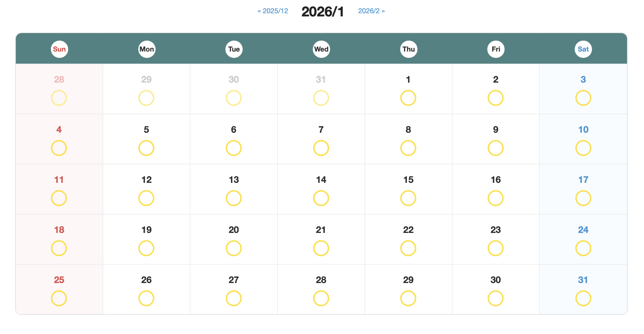Click the circle under January 20
644x334 pixels.
pos(233,248)
